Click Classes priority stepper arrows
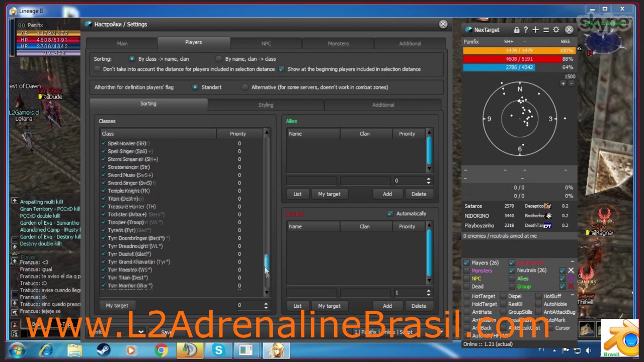 pyautogui.click(x=266, y=305)
